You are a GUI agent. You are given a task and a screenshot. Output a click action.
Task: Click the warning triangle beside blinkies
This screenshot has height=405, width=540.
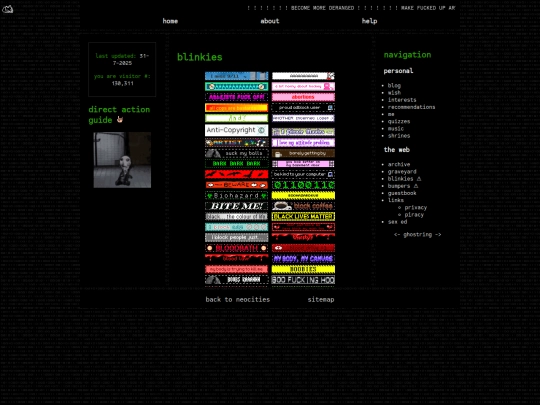(419, 179)
